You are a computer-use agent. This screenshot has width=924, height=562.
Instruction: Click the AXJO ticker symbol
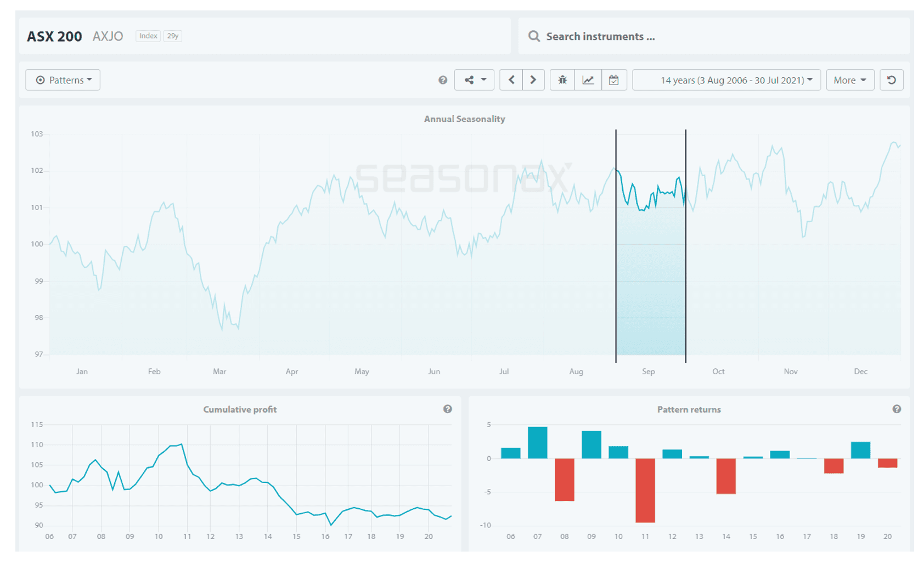click(108, 37)
